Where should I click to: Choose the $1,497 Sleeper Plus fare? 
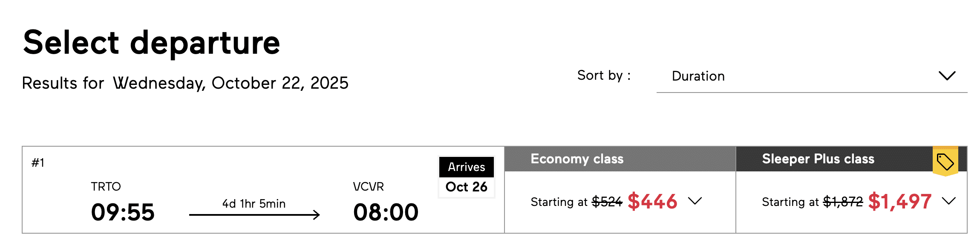tap(899, 201)
